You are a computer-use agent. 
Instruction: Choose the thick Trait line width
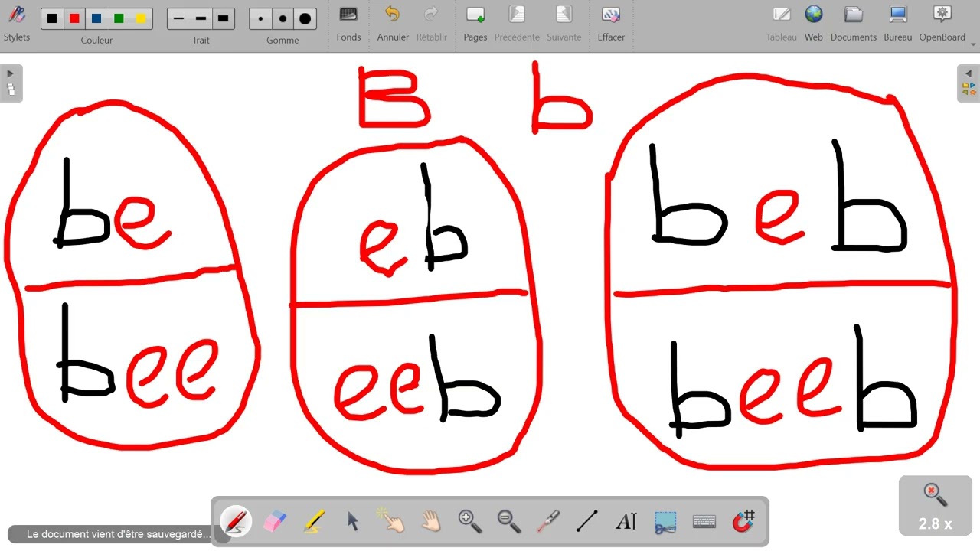click(223, 18)
